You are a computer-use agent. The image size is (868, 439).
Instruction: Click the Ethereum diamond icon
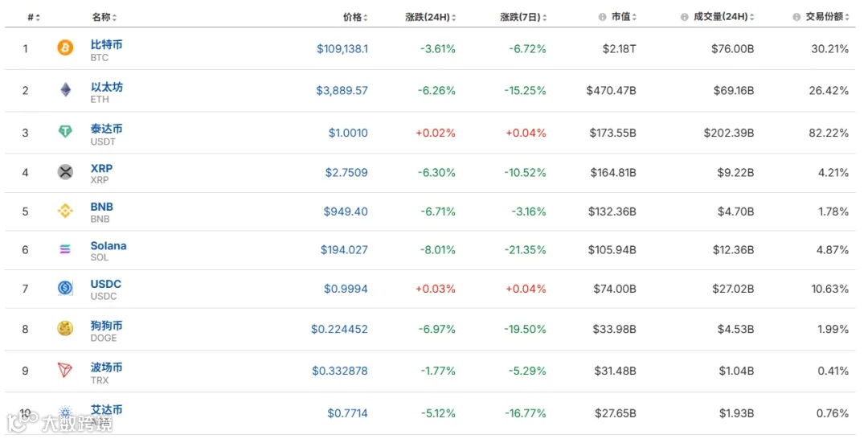[x=65, y=90]
